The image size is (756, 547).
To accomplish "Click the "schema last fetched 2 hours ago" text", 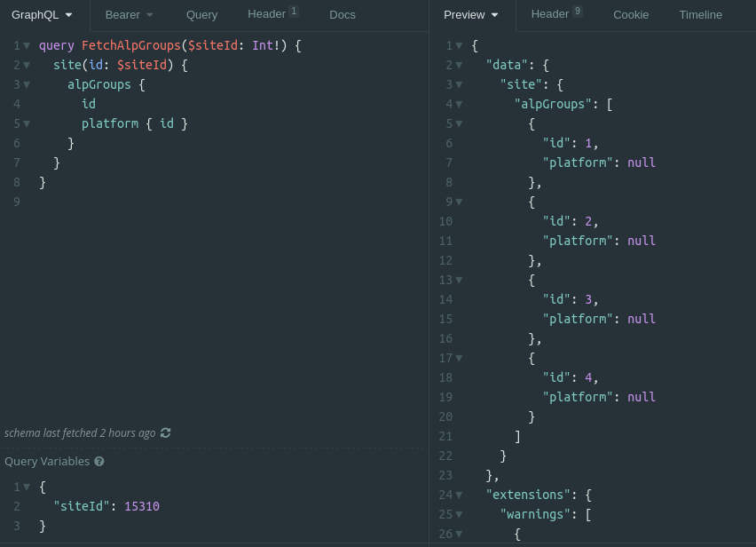I will [x=80, y=433].
